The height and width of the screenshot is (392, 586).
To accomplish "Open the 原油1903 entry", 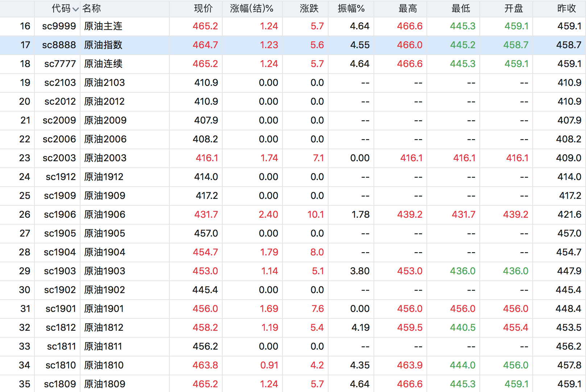I will coord(105,271).
